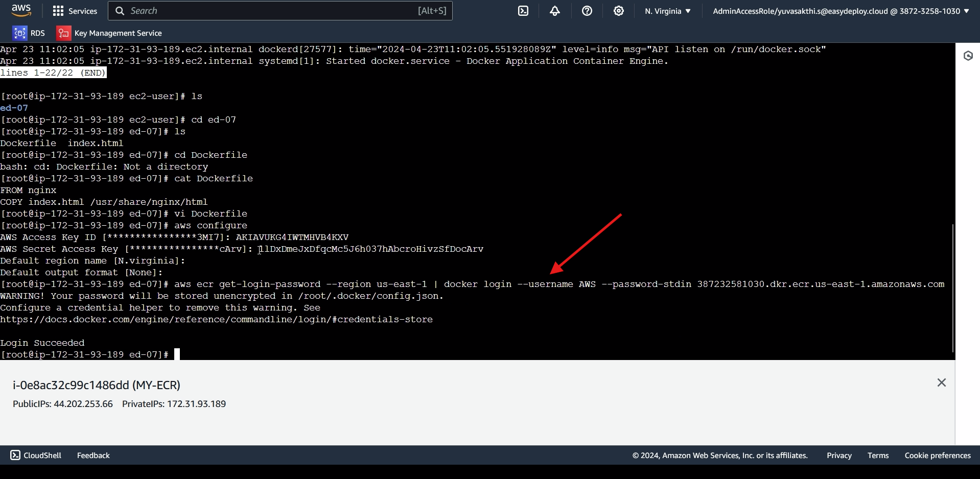This screenshot has height=479, width=980.
Task: Open Cookie preferences
Action: tap(938, 456)
